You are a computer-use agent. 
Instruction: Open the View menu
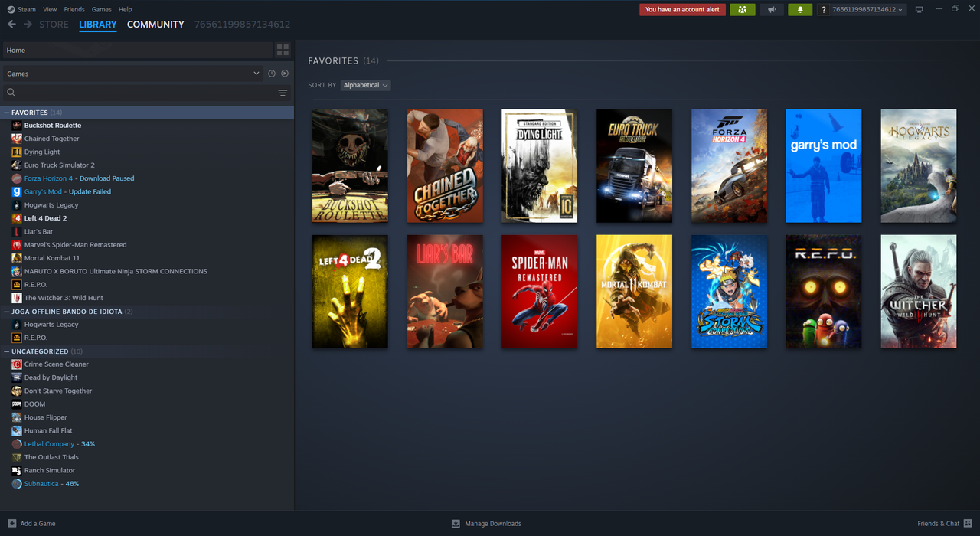click(x=50, y=9)
